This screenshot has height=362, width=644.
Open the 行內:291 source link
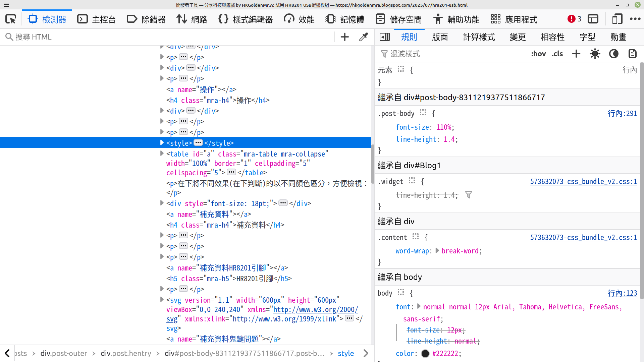point(622,114)
